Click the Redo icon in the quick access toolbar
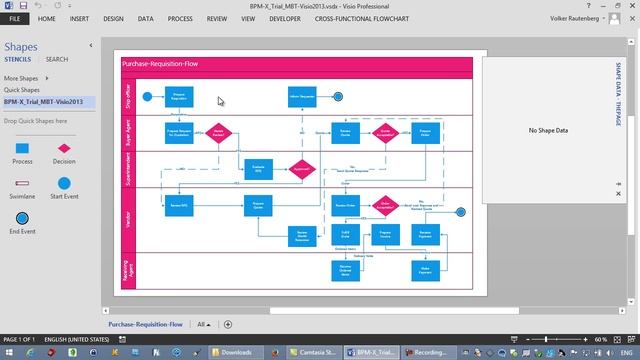640x360 pixels. click(58, 6)
